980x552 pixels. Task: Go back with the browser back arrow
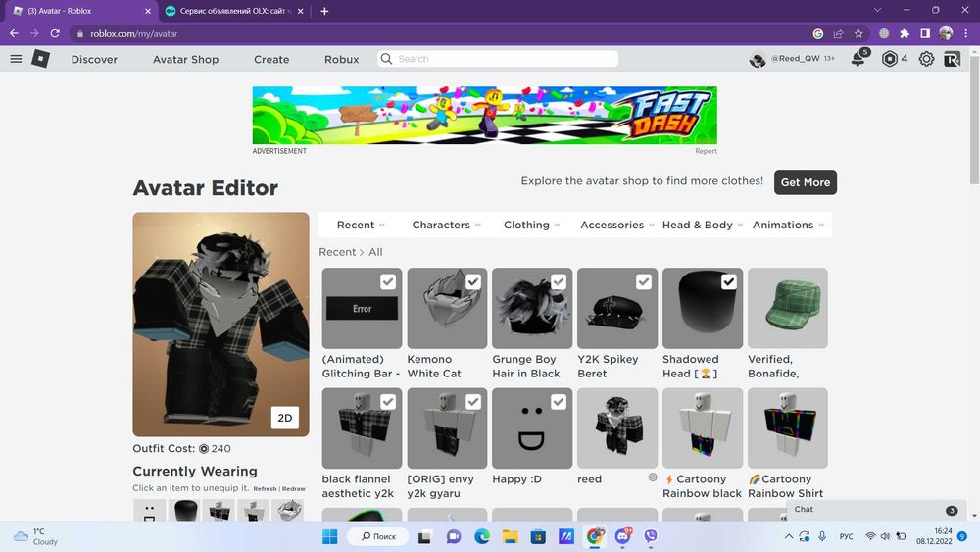point(14,33)
